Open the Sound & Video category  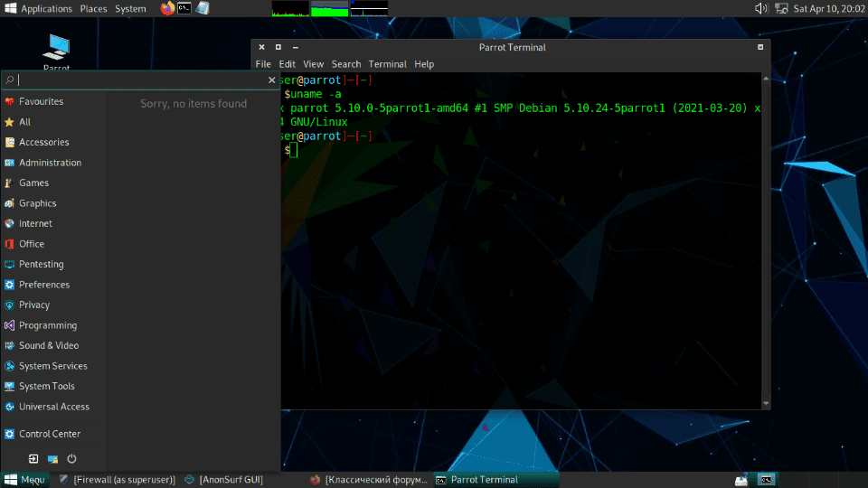click(53, 345)
